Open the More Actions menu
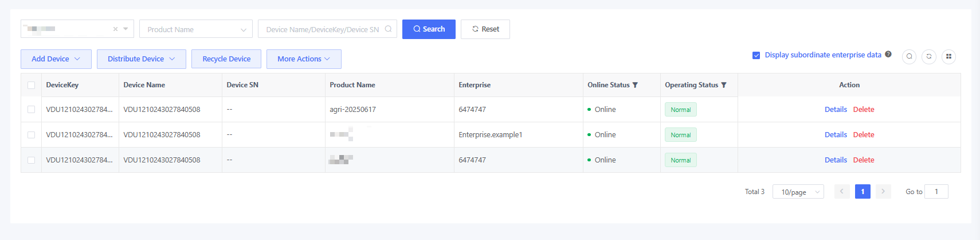The height and width of the screenshot is (240, 980). click(x=303, y=59)
